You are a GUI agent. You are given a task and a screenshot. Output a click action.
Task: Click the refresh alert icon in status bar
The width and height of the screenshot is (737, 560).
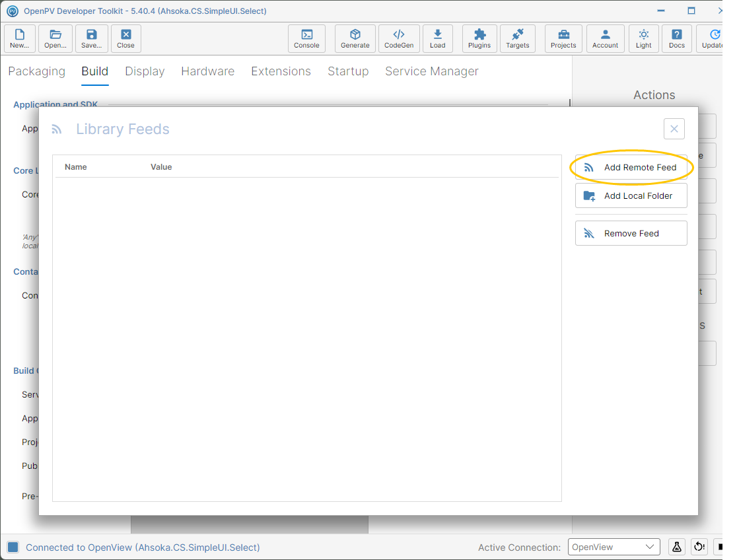[699, 547]
